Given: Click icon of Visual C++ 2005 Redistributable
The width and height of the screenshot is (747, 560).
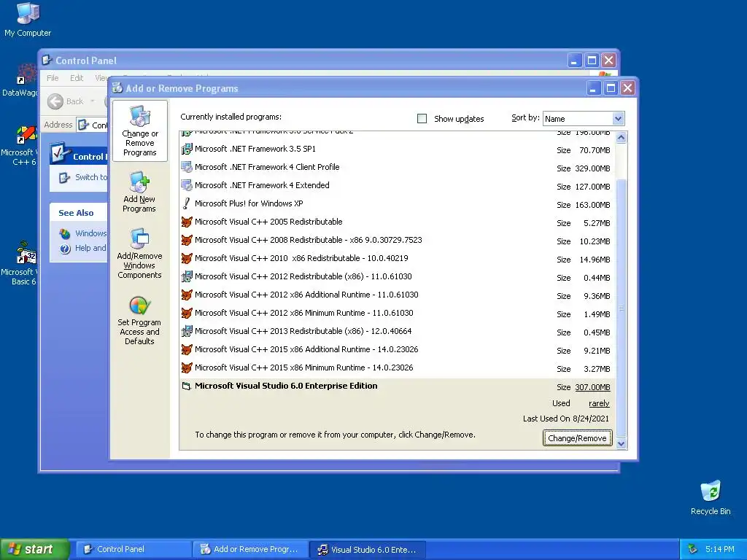Looking at the screenshot, I should pyautogui.click(x=187, y=222).
